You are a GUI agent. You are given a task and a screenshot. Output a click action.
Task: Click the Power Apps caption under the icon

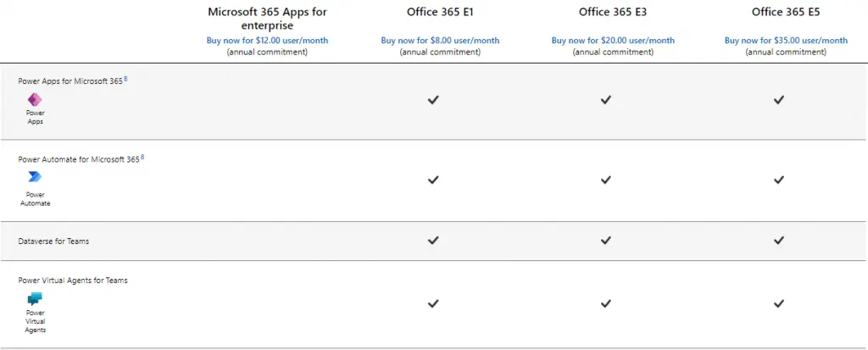click(36, 117)
